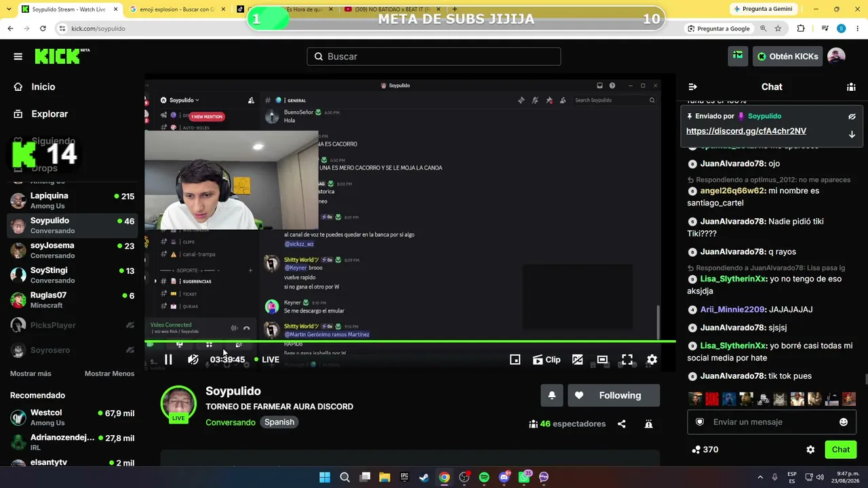Viewport: 868px width, 488px height.
Task: Create a Clip of the stream
Action: point(547,359)
